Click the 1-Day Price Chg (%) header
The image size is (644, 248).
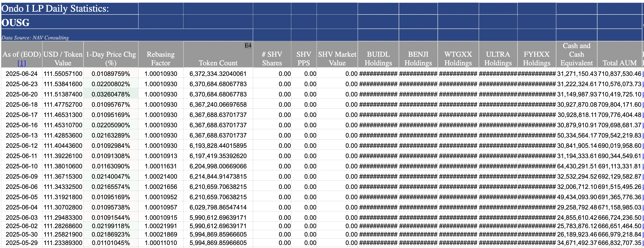click(111, 58)
